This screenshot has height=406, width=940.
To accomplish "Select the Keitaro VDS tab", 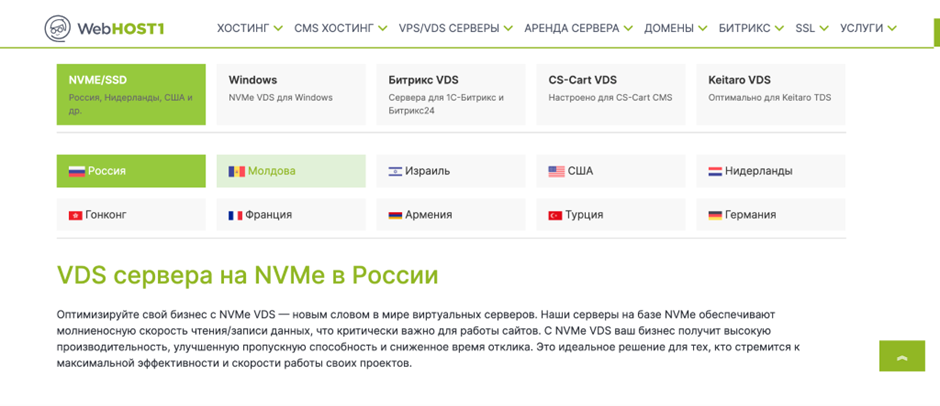I will [x=771, y=95].
